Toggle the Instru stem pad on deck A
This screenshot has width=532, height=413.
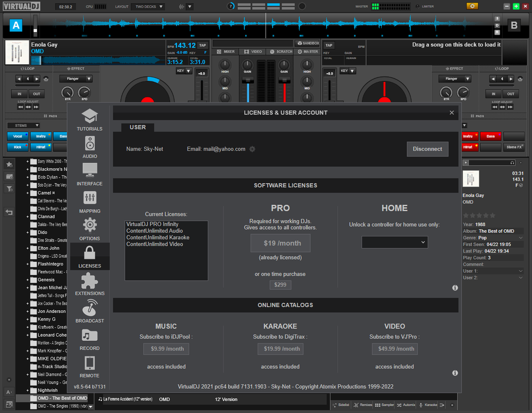point(41,136)
